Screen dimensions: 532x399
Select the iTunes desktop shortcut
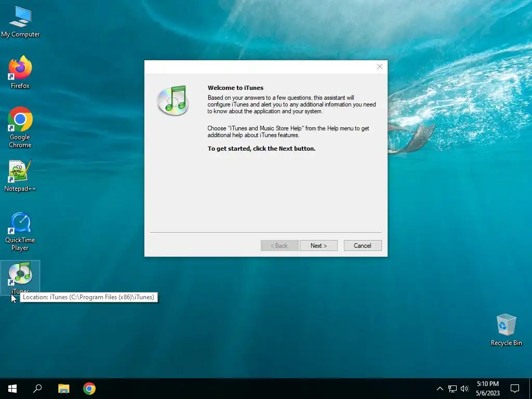tap(20, 277)
